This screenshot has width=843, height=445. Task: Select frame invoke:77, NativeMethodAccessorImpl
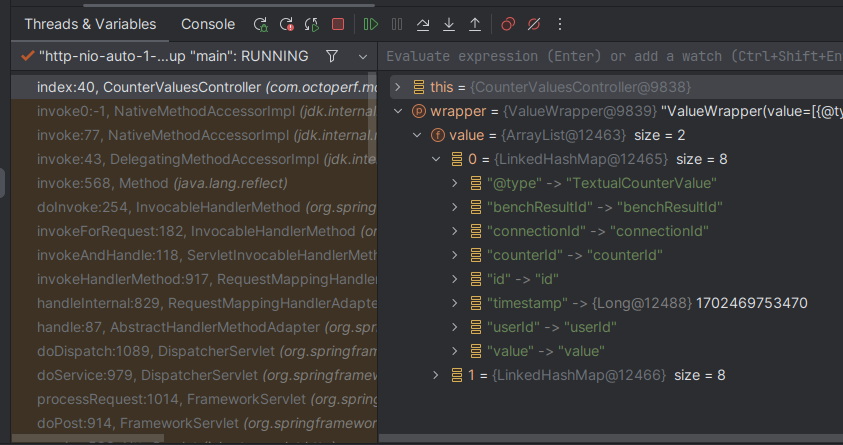[194, 135]
